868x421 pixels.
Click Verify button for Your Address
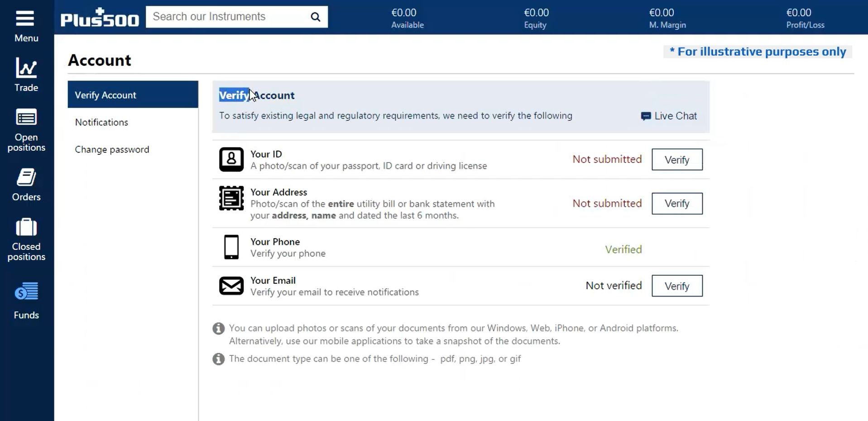tap(677, 204)
